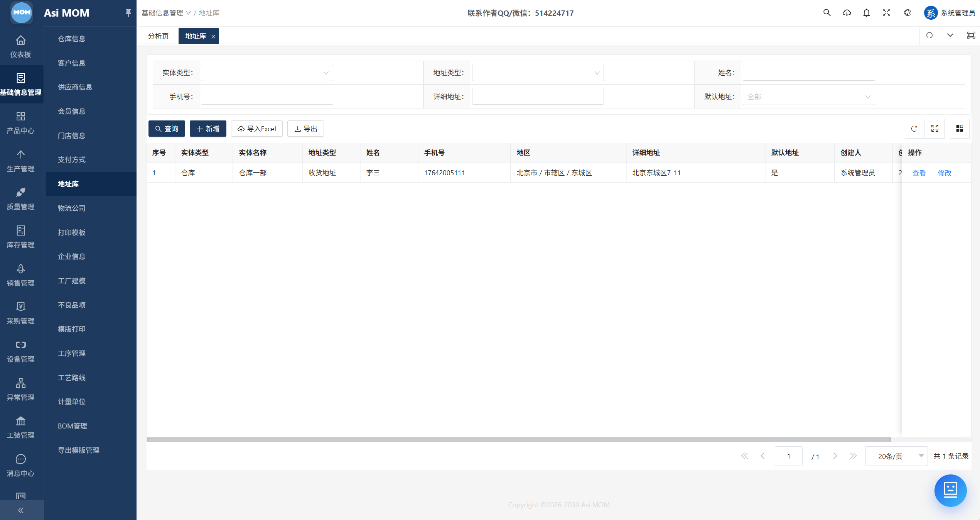
Task: Click the 导出 export button
Action: [x=305, y=129]
